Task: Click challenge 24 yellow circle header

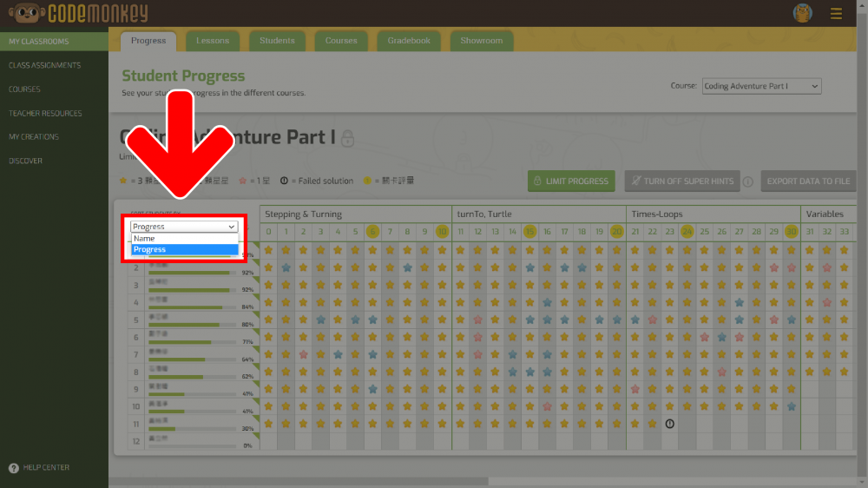Action: tap(687, 232)
